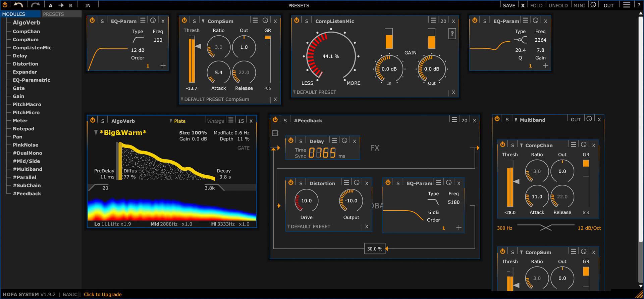Click the redo arrow in top toolbar
The height and width of the screenshot is (299, 644).
point(35,5)
